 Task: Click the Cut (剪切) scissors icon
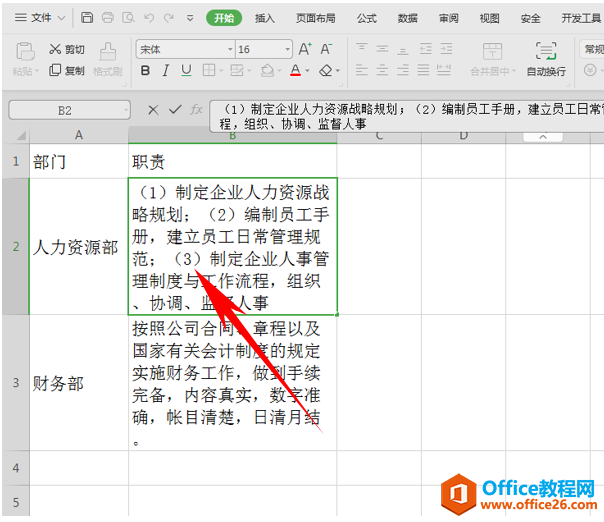[54, 49]
